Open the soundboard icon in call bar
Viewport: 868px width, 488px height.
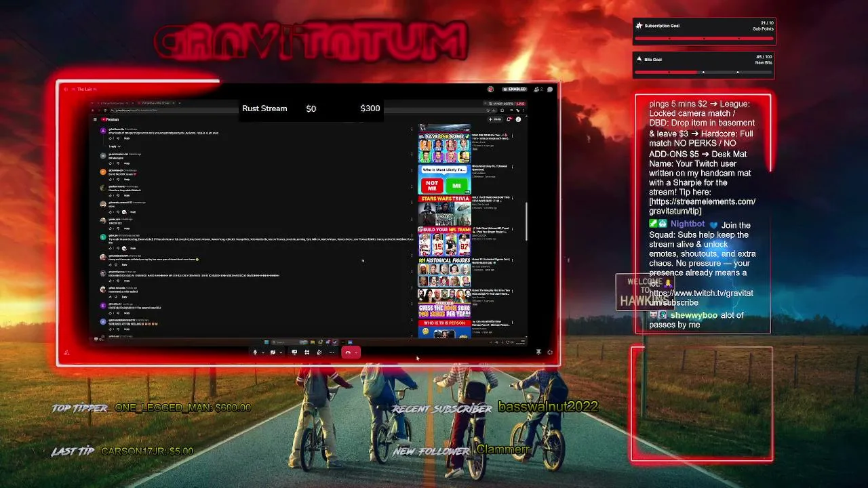click(x=319, y=352)
